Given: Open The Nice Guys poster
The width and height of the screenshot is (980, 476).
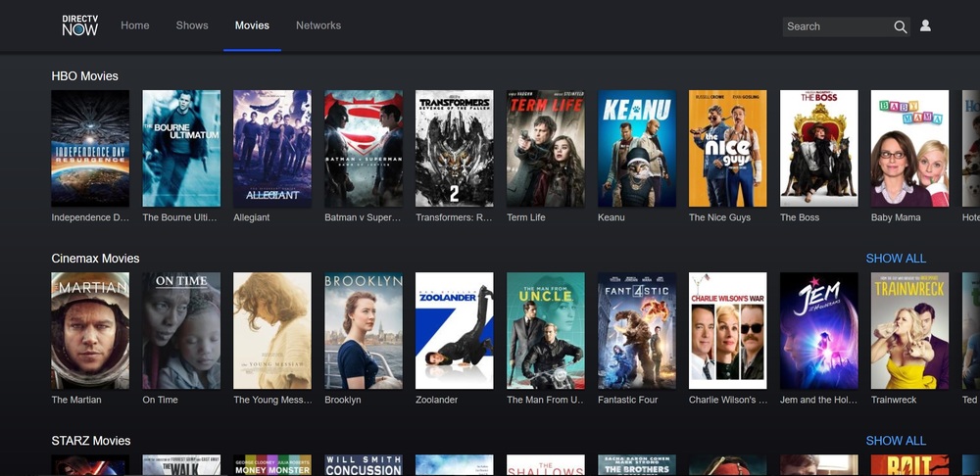Looking at the screenshot, I should click(728, 148).
